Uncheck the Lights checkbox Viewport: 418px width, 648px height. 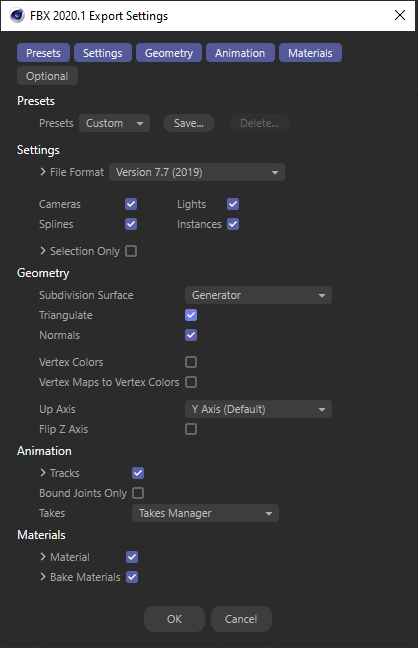point(233,204)
